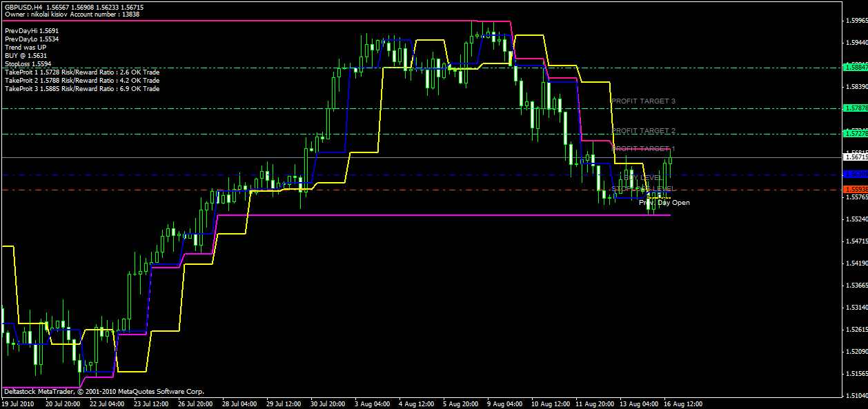
Task: Select the 'TakeProit 2 1.5788' line
Action: tap(82, 81)
